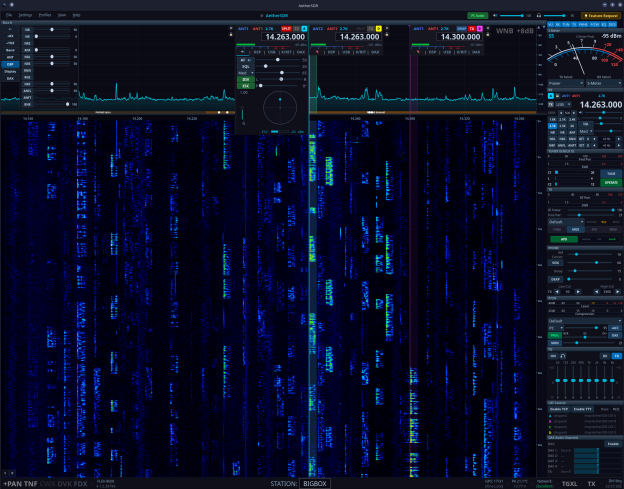Close slice D using its X icon

tap(387, 28)
